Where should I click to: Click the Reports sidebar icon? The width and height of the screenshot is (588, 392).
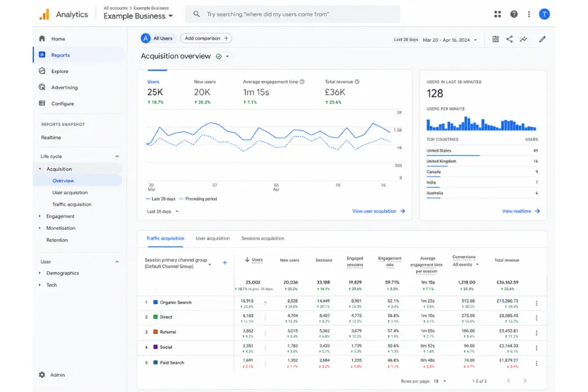click(x=42, y=55)
